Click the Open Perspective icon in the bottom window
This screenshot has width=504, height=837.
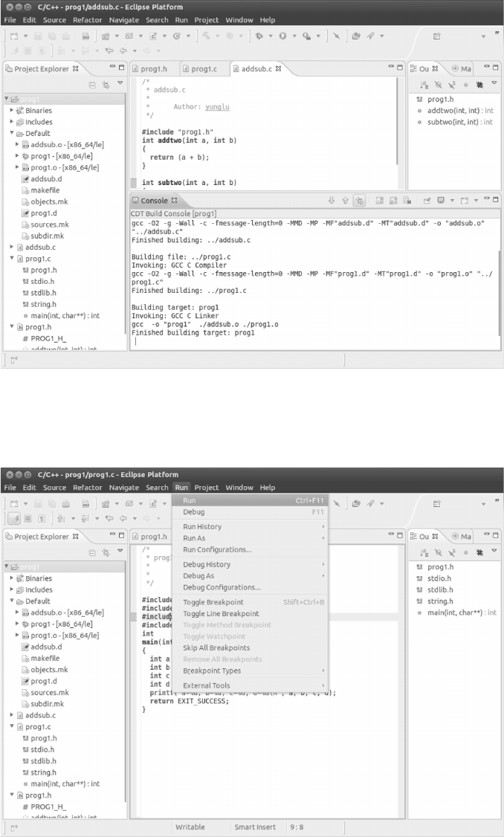click(x=437, y=503)
